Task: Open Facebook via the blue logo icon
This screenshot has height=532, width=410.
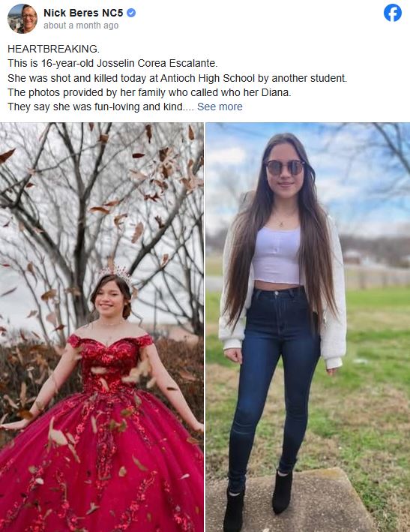Action: pos(392,13)
